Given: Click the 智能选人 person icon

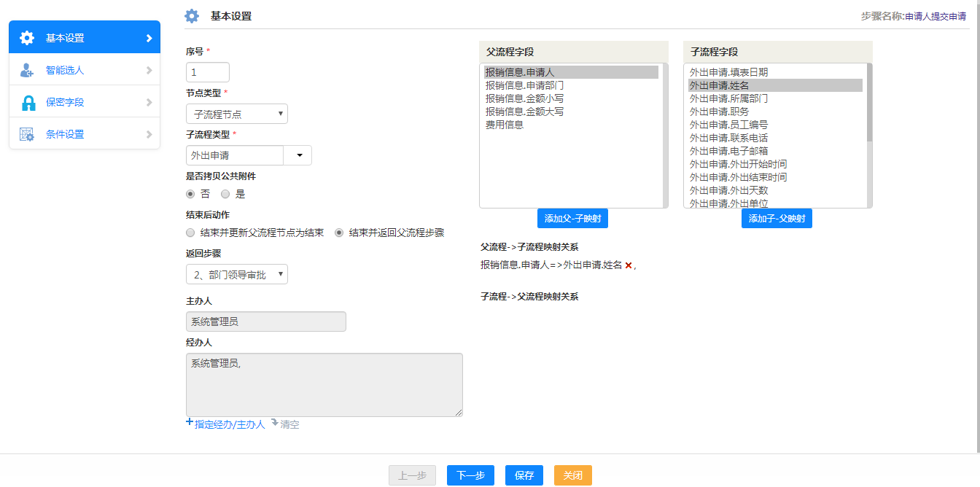Looking at the screenshot, I should pos(27,71).
